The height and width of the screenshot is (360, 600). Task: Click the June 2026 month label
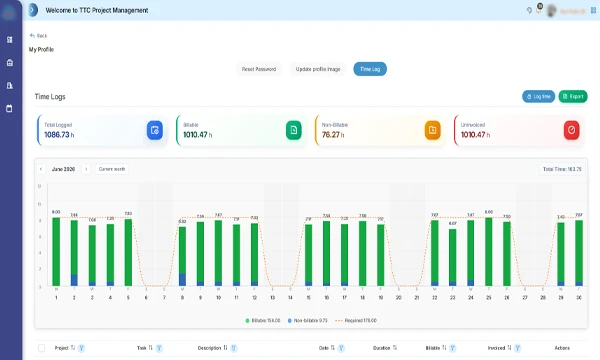point(64,169)
